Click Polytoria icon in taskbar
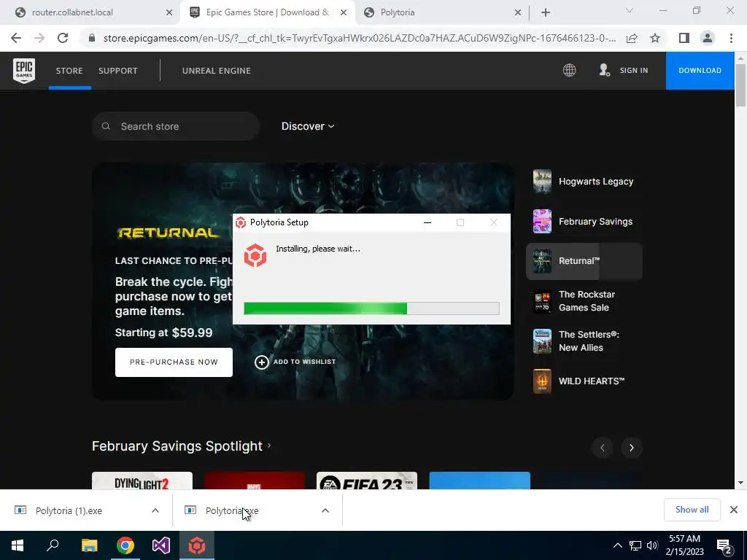The height and width of the screenshot is (560, 747). pos(197,545)
